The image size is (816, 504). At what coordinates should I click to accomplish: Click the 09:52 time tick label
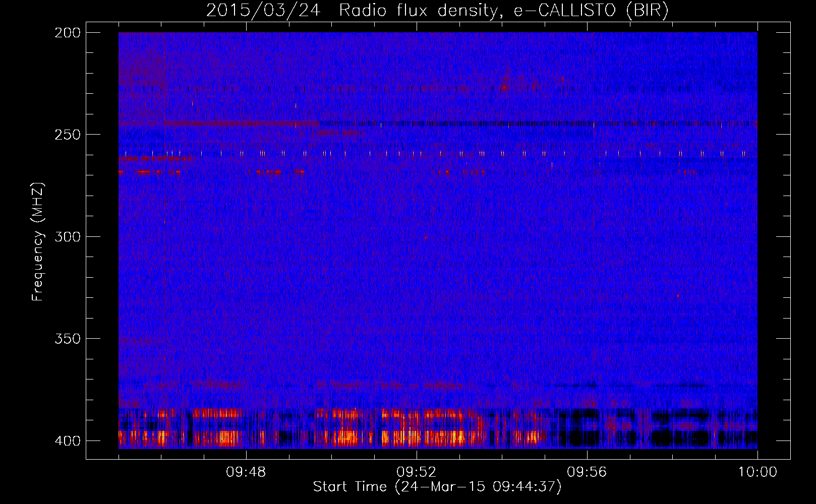pos(416,472)
